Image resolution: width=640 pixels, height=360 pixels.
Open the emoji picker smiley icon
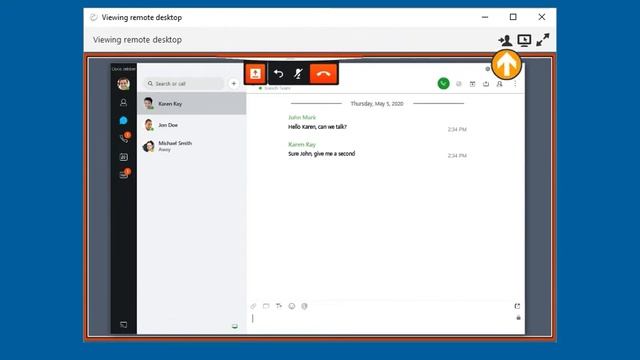pyautogui.click(x=291, y=306)
